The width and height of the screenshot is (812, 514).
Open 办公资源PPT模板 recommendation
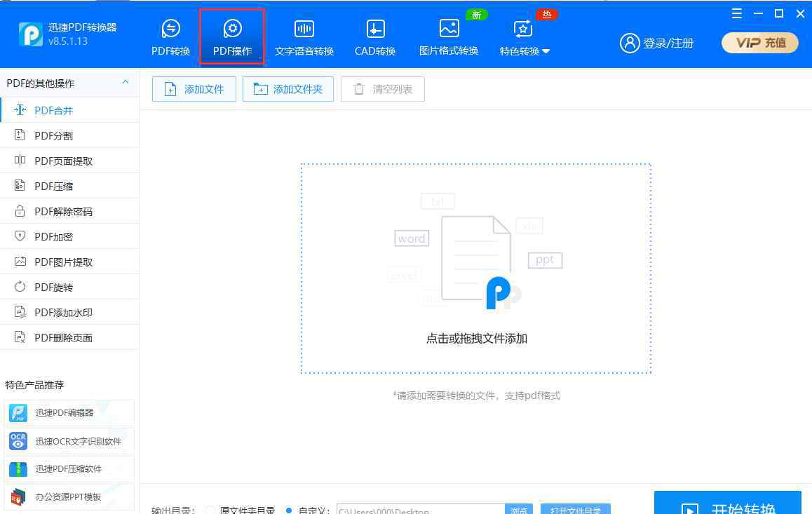pos(69,497)
